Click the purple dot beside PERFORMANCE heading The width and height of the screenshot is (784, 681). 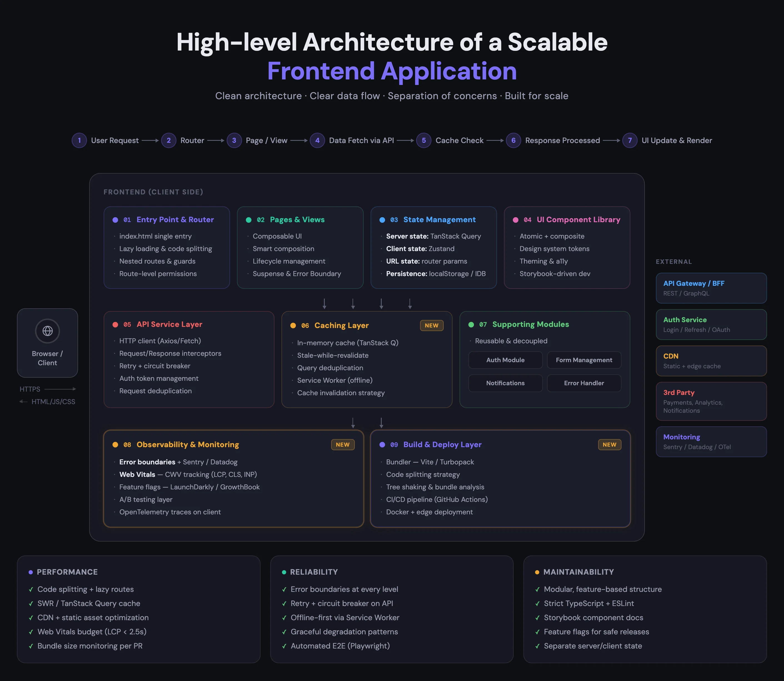31,572
